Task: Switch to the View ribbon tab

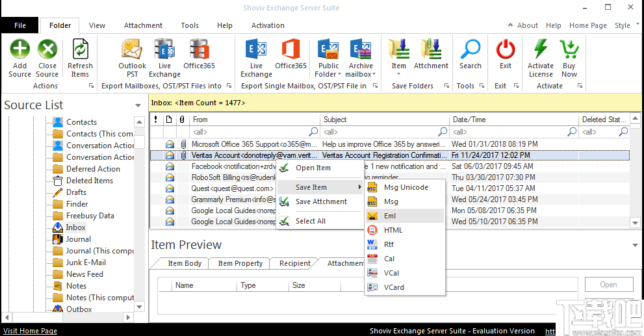Action: point(97,25)
